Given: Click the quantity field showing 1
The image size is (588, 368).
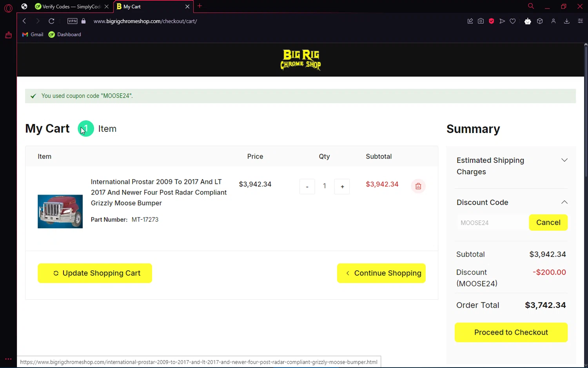Looking at the screenshot, I should pyautogui.click(x=325, y=186).
